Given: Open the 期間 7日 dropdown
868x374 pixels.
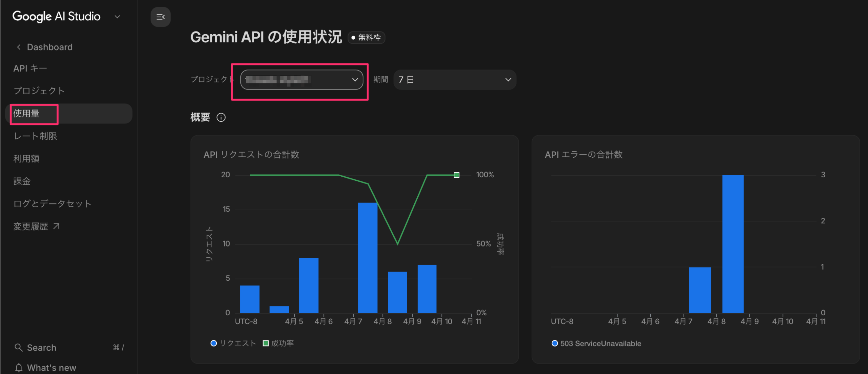Looking at the screenshot, I should pyautogui.click(x=454, y=80).
